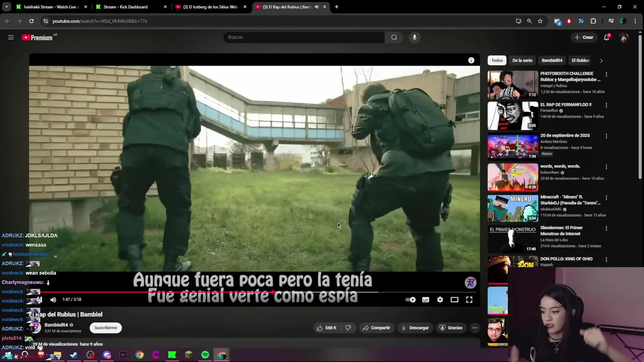Image resolution: width=644 pixels, height=362 pixels.
Task: Open Steam from taskbar
Action: [x=74, y=355]
